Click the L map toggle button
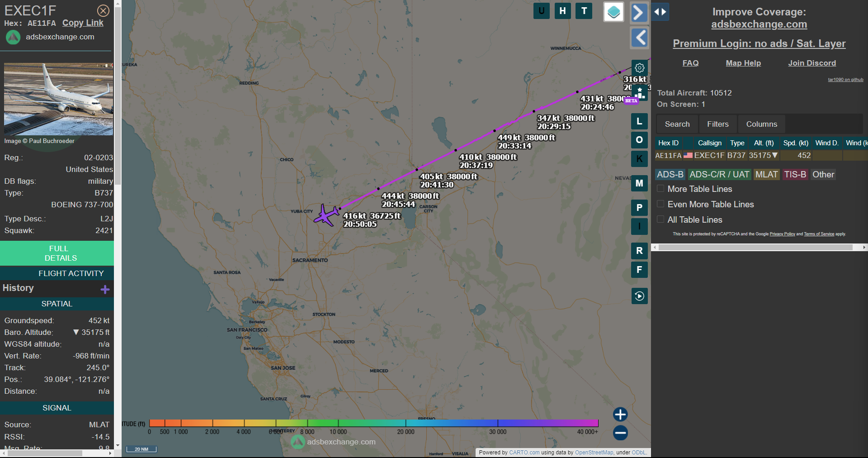868x458 pixels. tap(639, 121)
